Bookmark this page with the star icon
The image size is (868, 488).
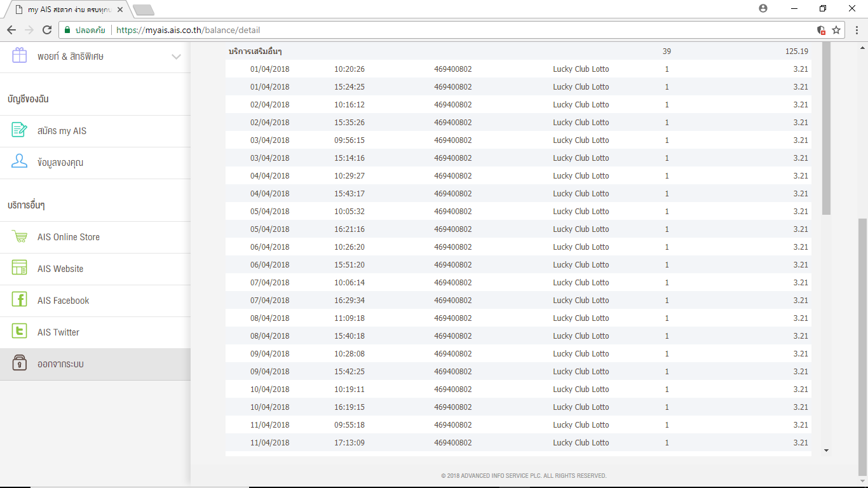836,30
